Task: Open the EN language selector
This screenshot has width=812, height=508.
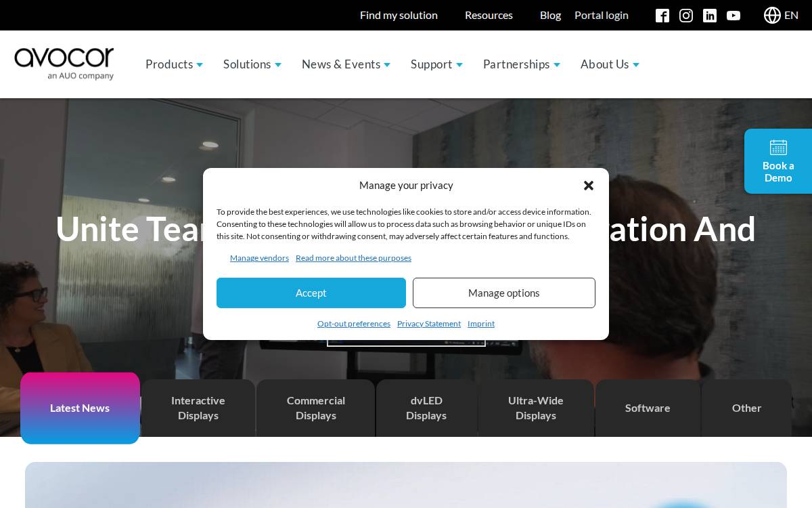Action: coord(791,15)
